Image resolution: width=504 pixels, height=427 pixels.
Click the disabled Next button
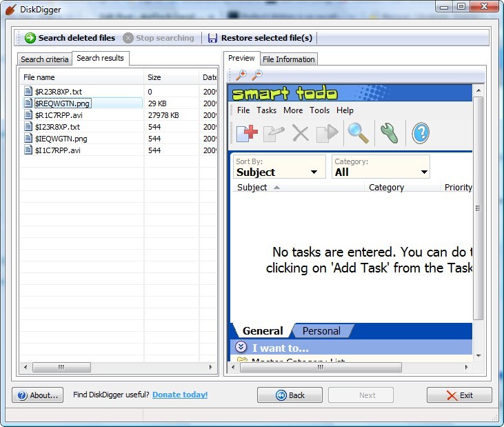[x=361, y=395]
